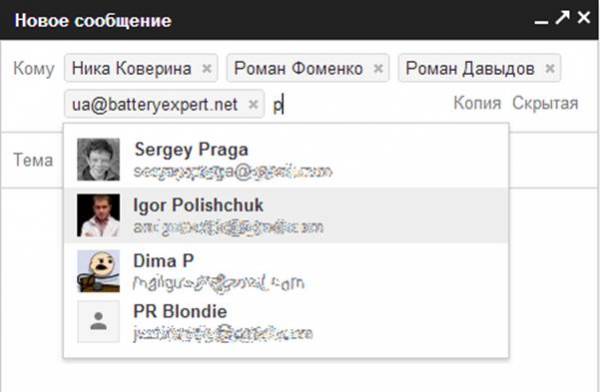The width and height of the screenshot is (600, 392).
Task: Click Sergey Praga's avatar photo
Action: tap(98, 159)
